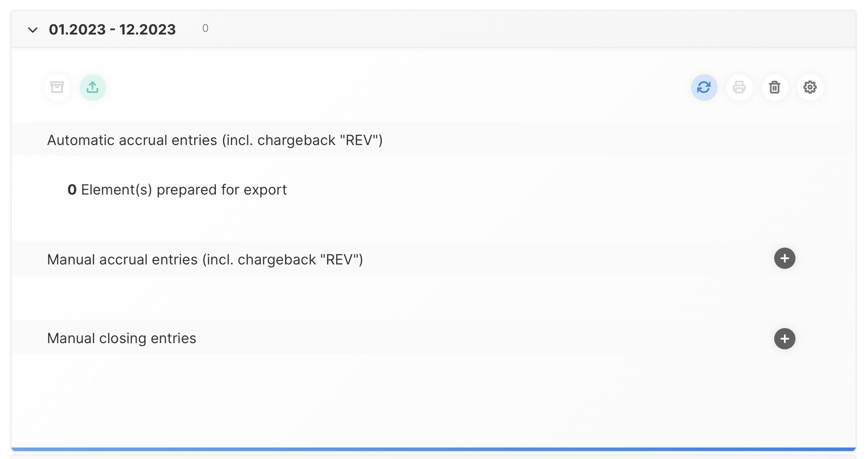Add a manual accrual entry
This screenshot has width=868, height=459.
coord(784,258)
